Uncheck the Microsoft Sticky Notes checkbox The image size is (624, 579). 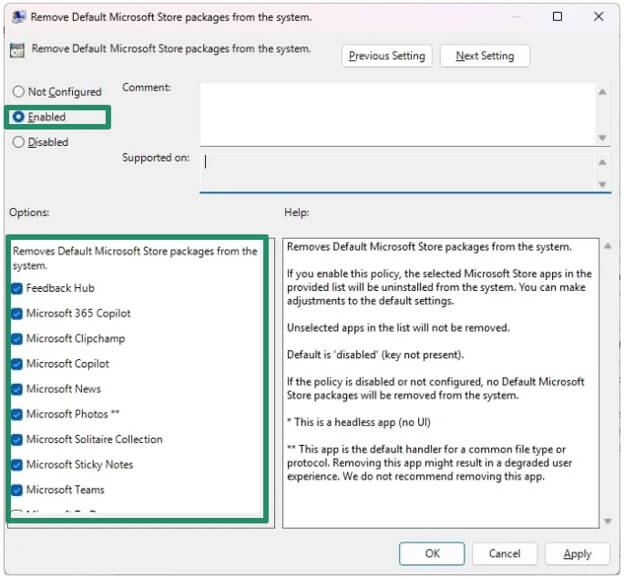17,465
